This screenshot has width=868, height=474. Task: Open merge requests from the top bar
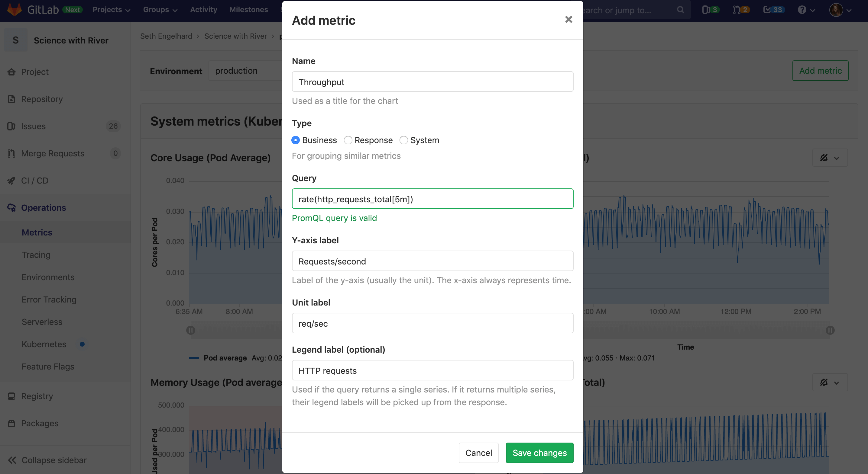coord(740,10)
